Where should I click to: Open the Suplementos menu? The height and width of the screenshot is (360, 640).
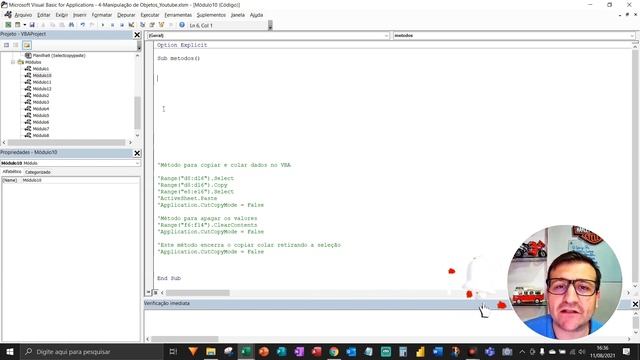pyautogui.click(x=211, y=15)
